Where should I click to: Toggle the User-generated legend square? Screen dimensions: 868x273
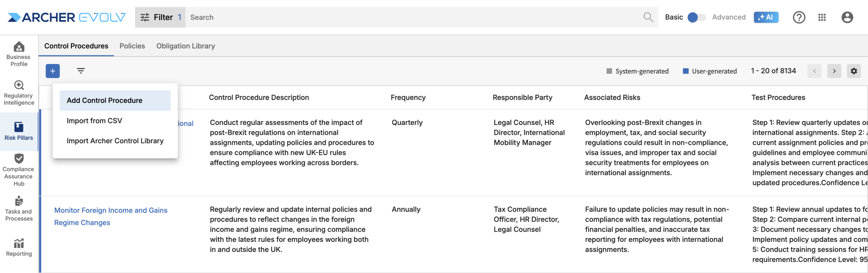coord(686,71)
